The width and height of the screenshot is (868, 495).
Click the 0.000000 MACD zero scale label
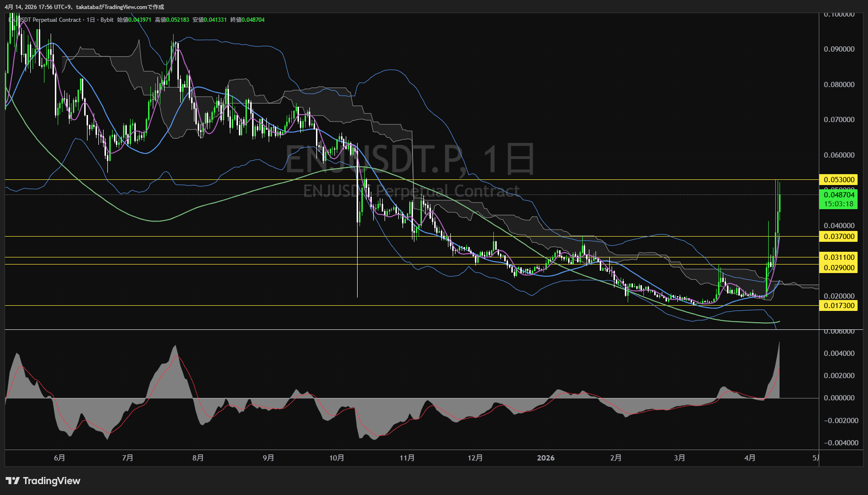click(839, 398)
